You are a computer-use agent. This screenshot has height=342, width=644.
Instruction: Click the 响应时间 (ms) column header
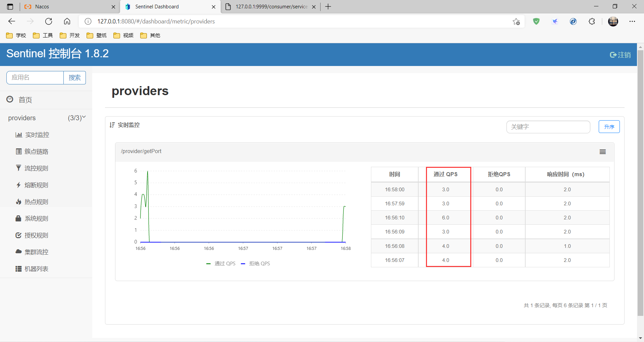point(567,175)
